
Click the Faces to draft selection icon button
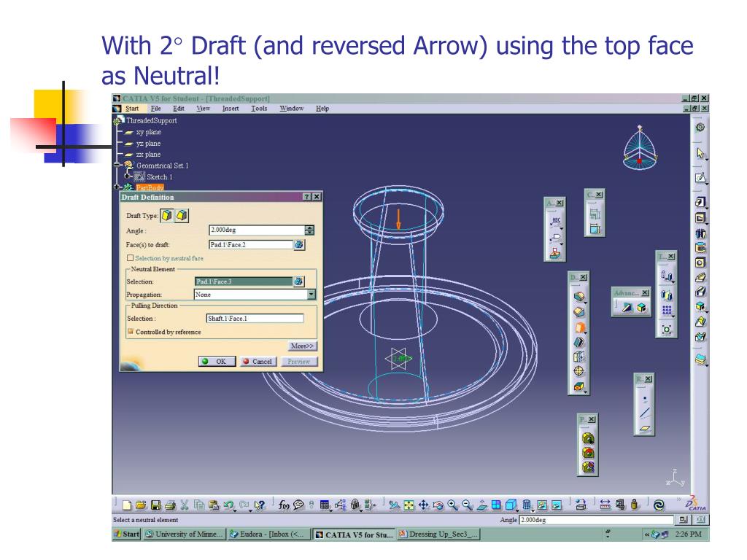coord(299,245)
